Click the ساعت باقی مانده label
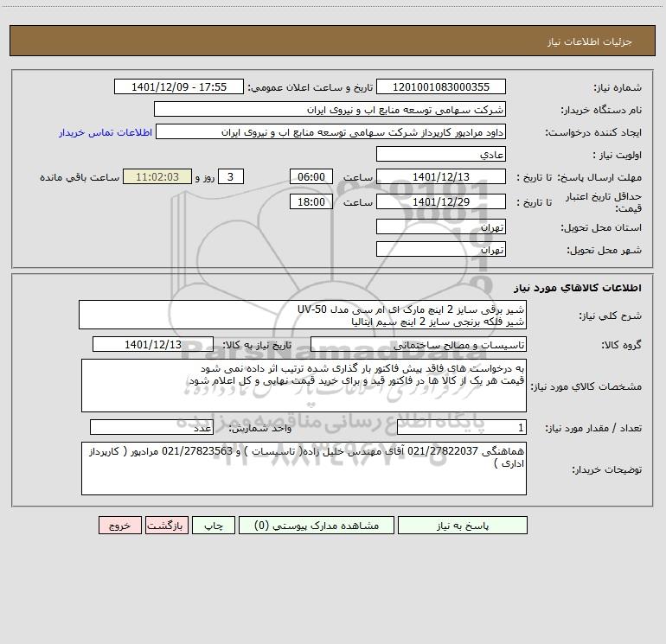 [x=80, y=177]
